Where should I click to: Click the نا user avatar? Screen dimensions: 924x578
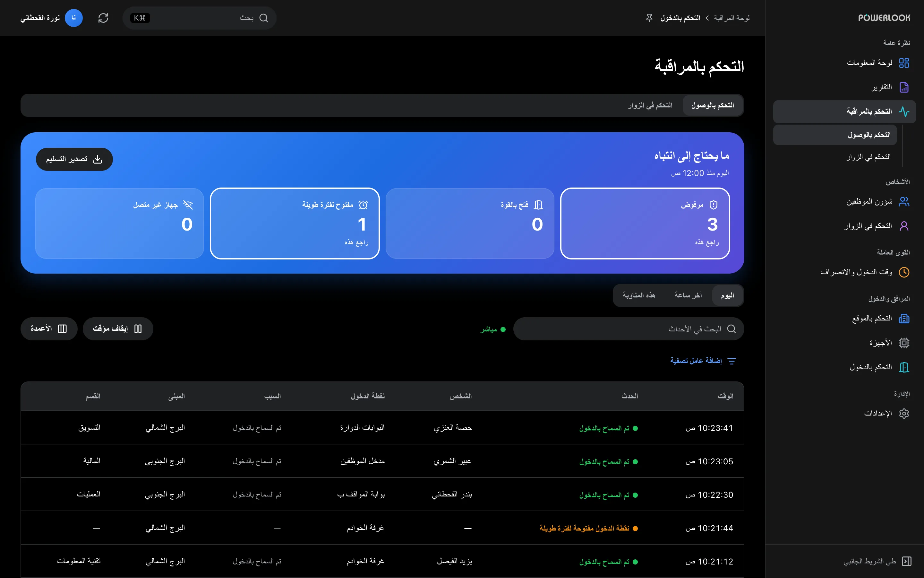coord(74,18)
